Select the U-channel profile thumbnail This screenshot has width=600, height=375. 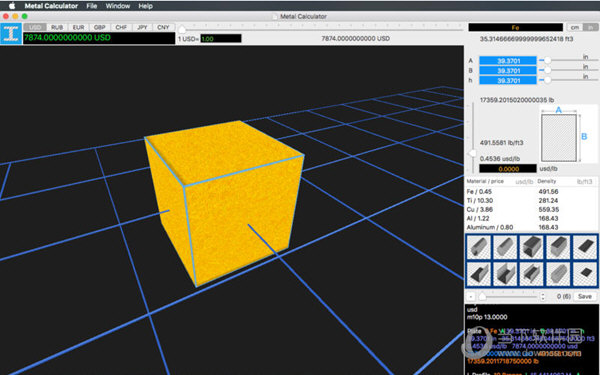(505, 274)
